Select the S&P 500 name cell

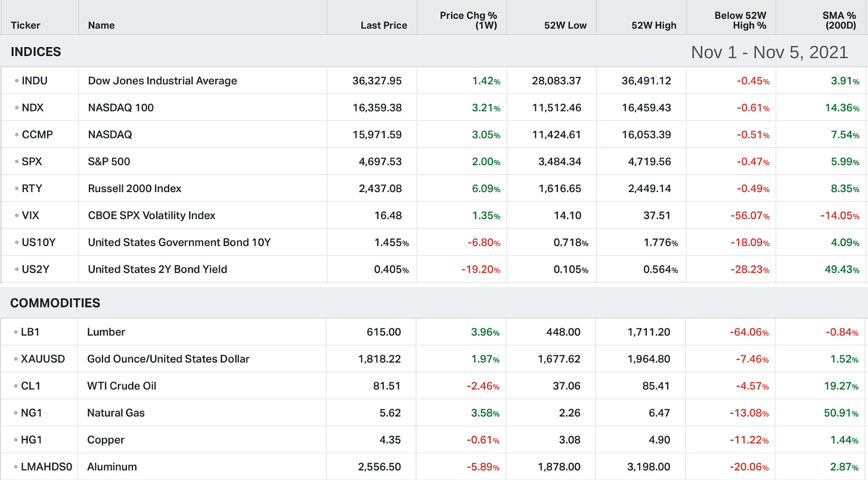108,161
